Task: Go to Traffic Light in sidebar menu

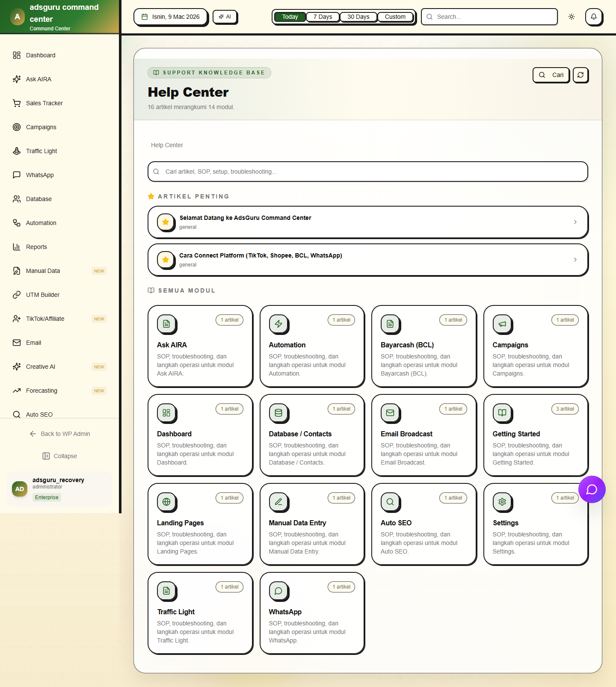Action: tap(41, 151)
